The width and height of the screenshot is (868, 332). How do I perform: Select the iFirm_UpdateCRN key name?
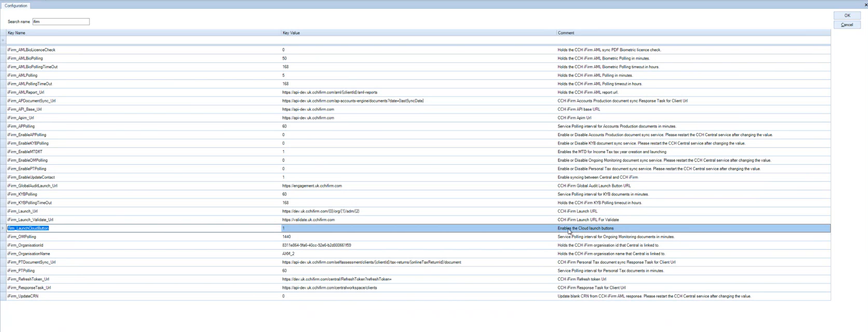click(23, 296)
